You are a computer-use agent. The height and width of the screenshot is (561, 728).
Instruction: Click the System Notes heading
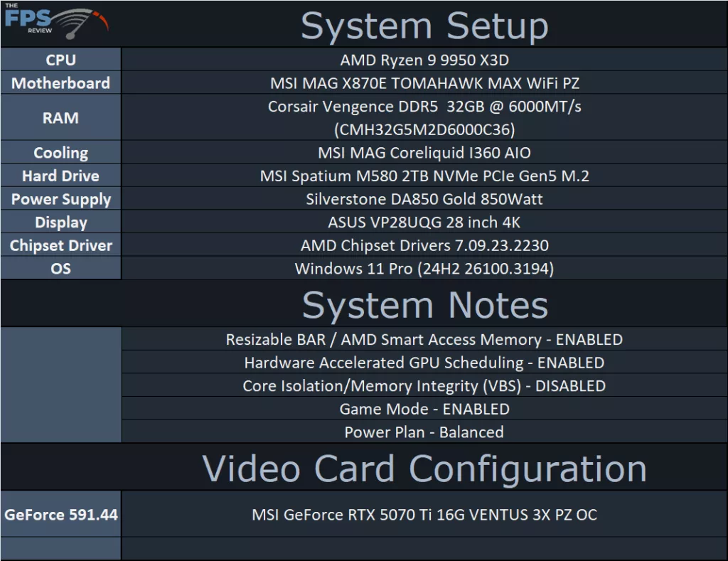coord(424,305)
